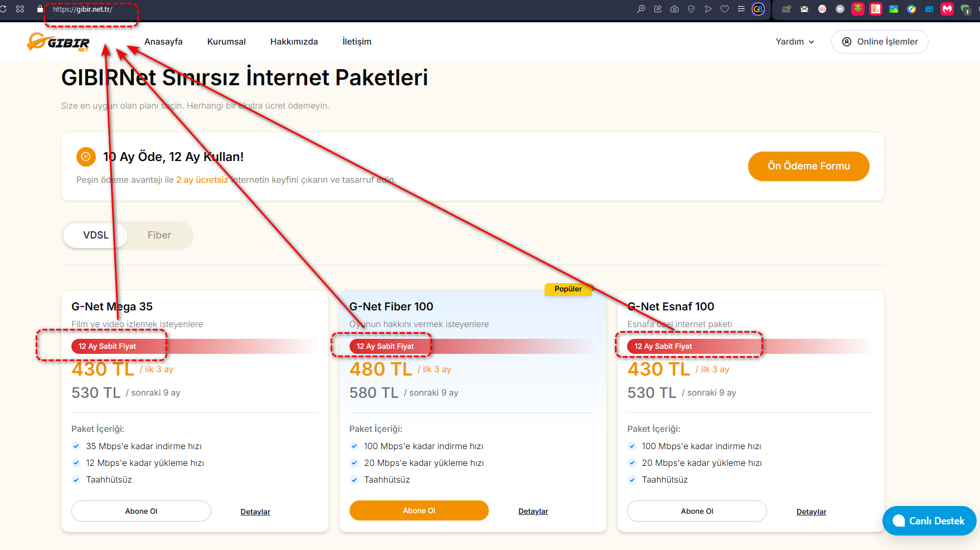Expand the Yardım dropdown menu
This screenshot has width=980, height=550.
coord(794,42)
